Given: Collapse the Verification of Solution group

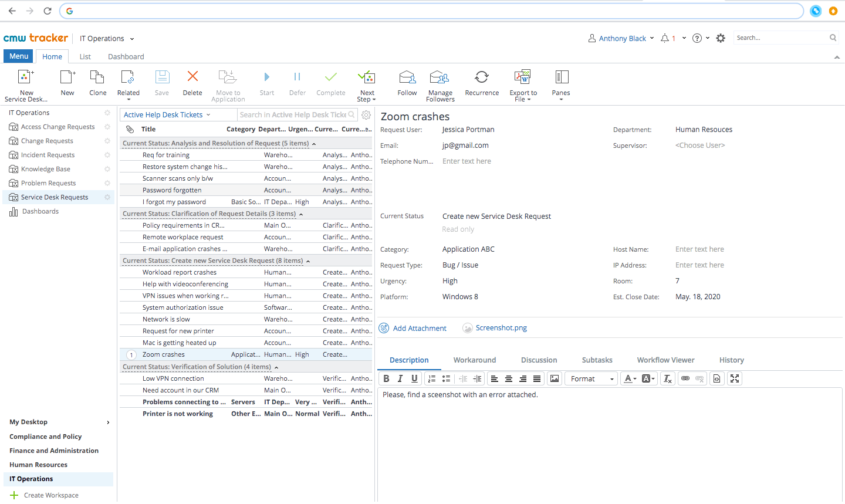Looking at the screenshot, I should pos(276,367).
